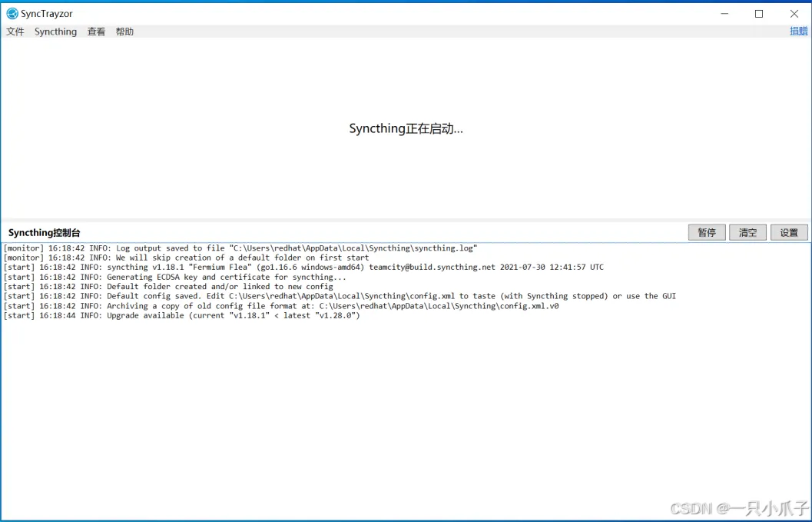Click the log line 'Upgrade available'
The height and width of the screenshot is (522, 812).
(x=182, y=316)
